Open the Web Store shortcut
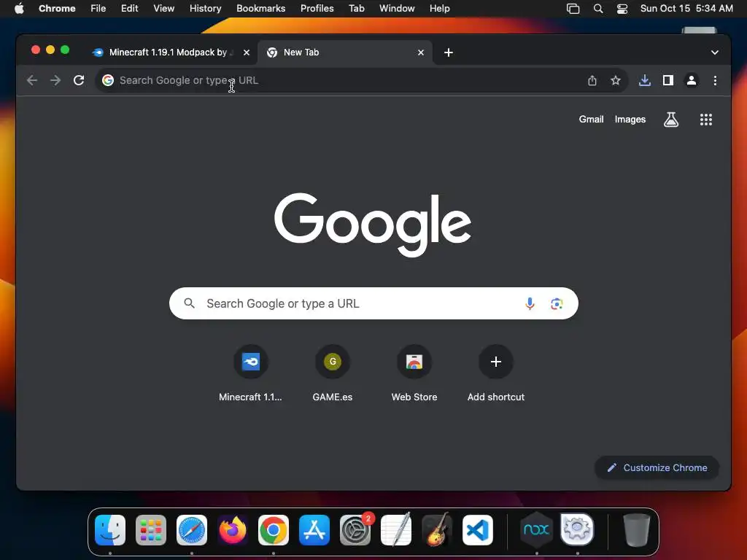747x560 pixels. (x=414, y=374)
